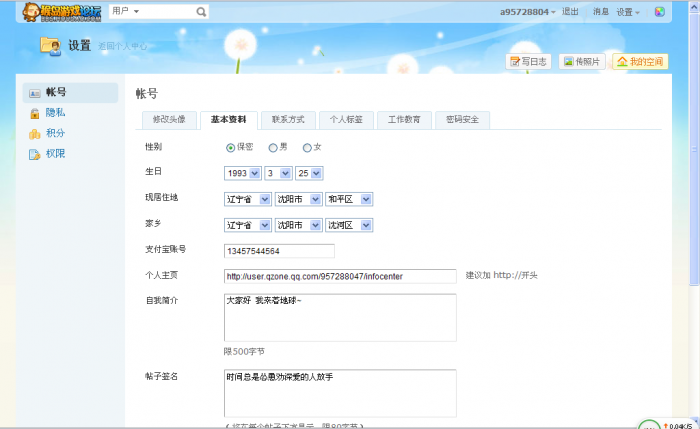Viewport: 700px width, 429px height.
Task: Expand the 设置 top menu
Action: [x=628, y=12]
